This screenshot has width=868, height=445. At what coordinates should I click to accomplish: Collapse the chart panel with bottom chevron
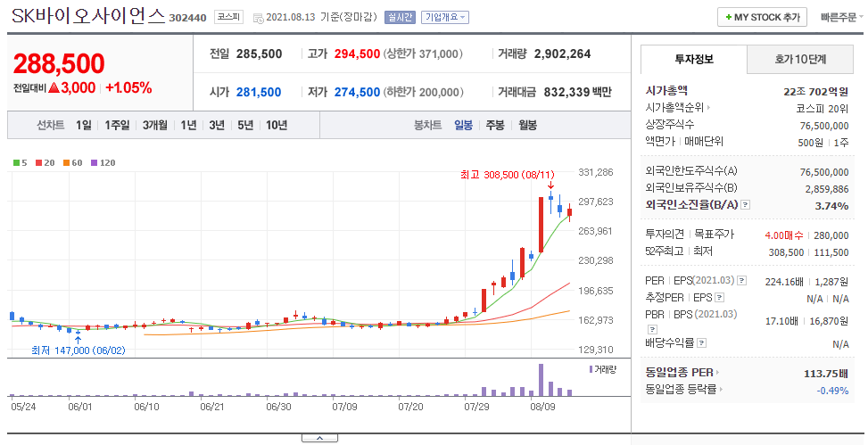(x=319, y=438)
